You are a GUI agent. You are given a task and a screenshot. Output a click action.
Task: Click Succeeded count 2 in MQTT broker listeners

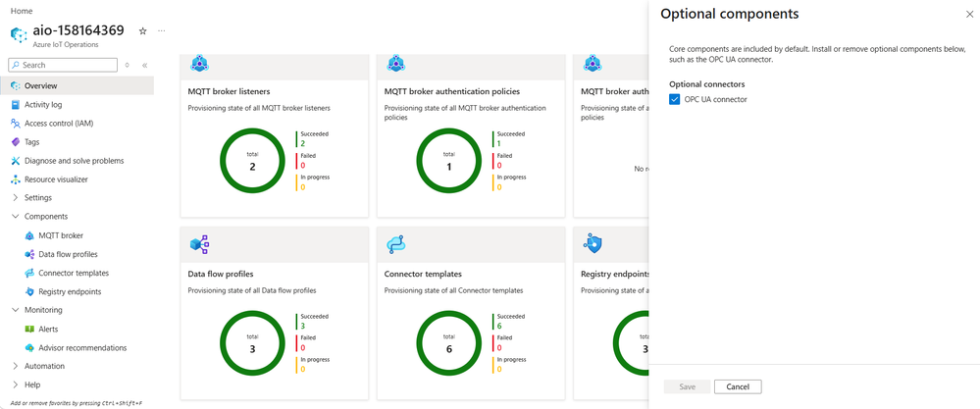304,143
